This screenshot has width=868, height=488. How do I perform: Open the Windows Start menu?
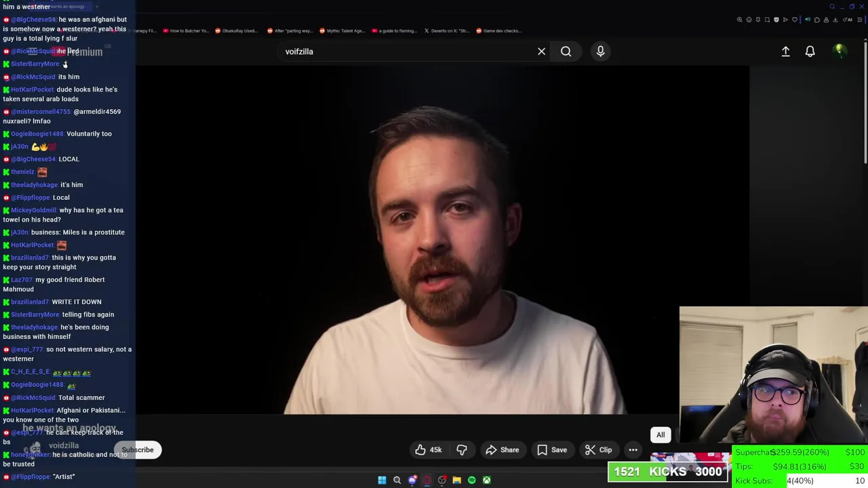coord(382,481)
